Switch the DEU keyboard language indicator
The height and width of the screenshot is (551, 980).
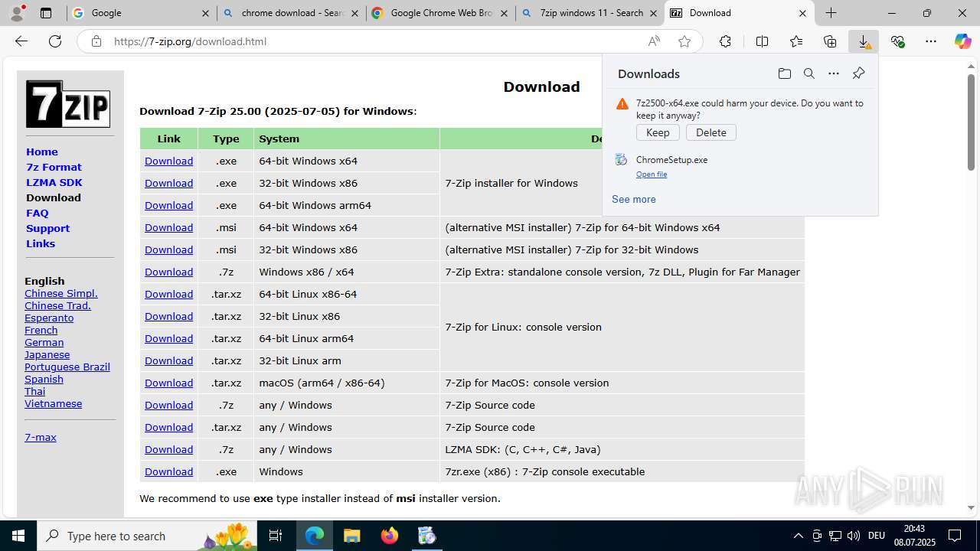click(877, 536)
